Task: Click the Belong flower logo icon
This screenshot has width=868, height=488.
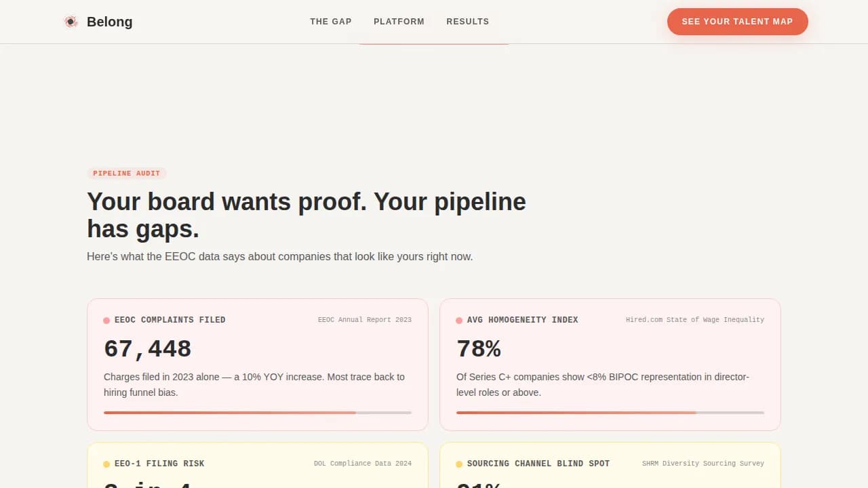Action: [x=71, y=21]
